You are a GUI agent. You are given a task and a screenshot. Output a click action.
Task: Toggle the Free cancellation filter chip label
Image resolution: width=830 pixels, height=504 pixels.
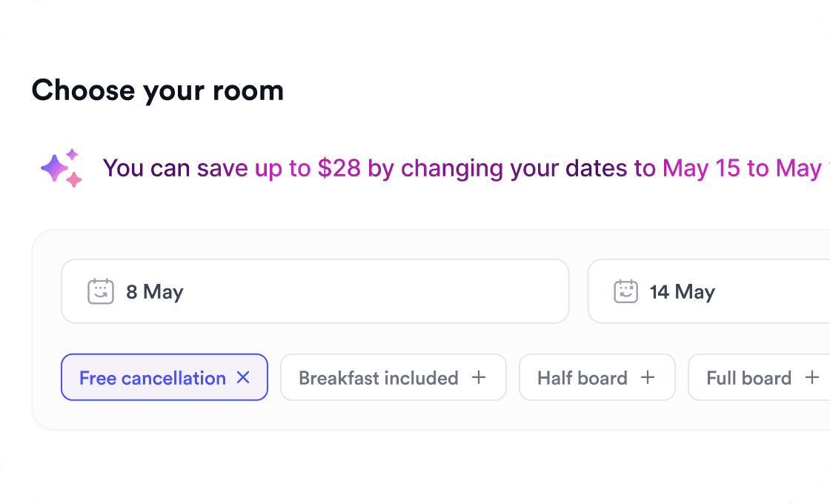click(x=152, y=378)
